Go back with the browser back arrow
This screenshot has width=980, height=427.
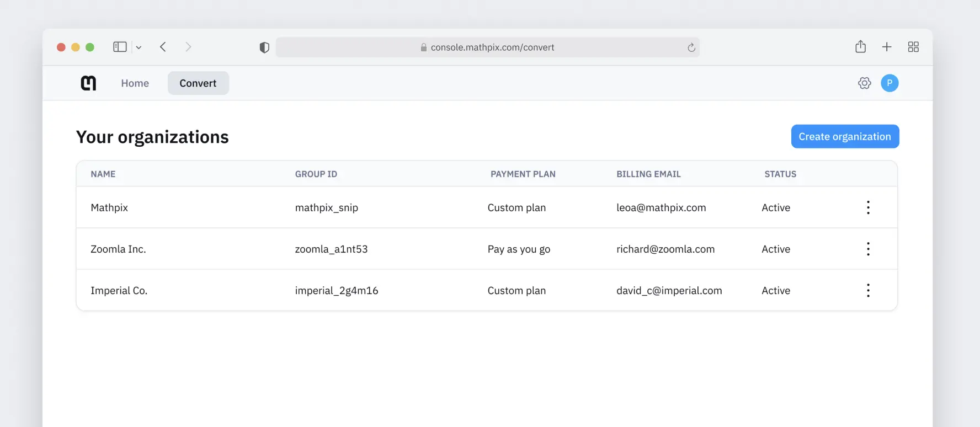(x=163, y=47)
